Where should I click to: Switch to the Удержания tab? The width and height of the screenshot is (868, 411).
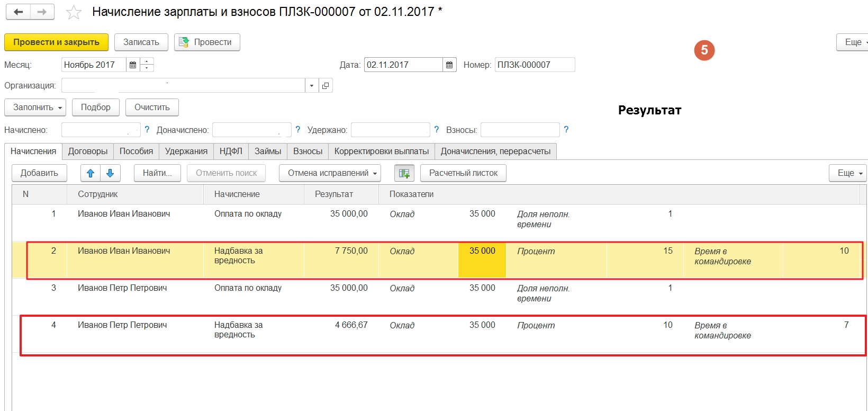point(186,151)
